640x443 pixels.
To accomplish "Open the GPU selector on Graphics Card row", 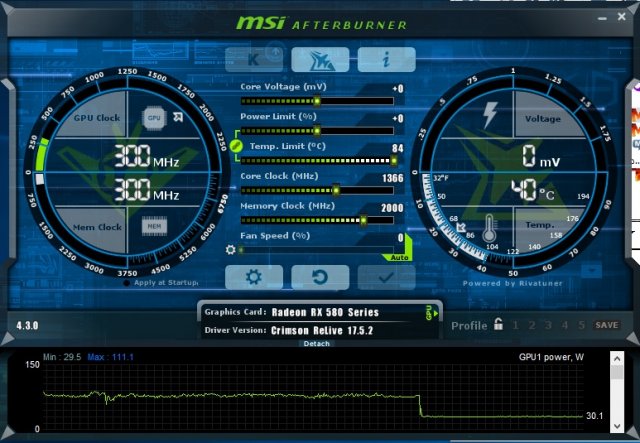I will (430, 313).
